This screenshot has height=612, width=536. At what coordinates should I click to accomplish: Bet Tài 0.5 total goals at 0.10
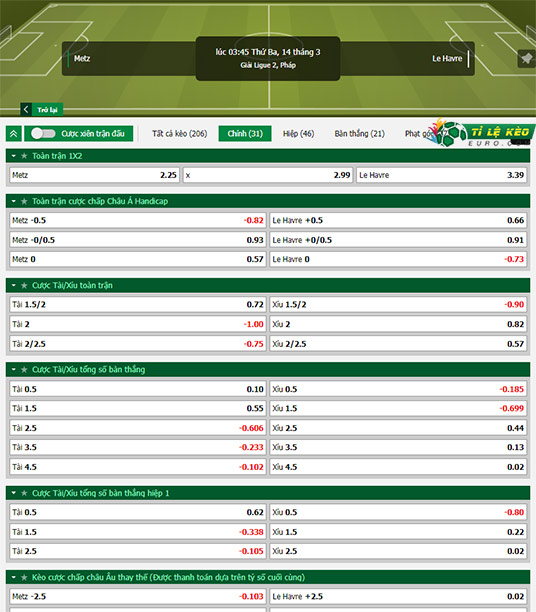(x=138, y=389)
